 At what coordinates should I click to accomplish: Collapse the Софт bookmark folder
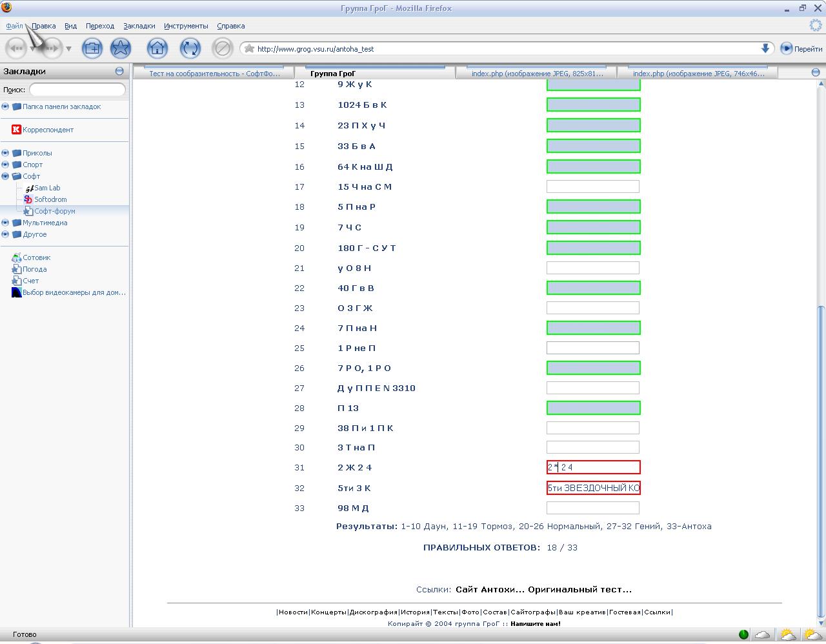(5, 176)
